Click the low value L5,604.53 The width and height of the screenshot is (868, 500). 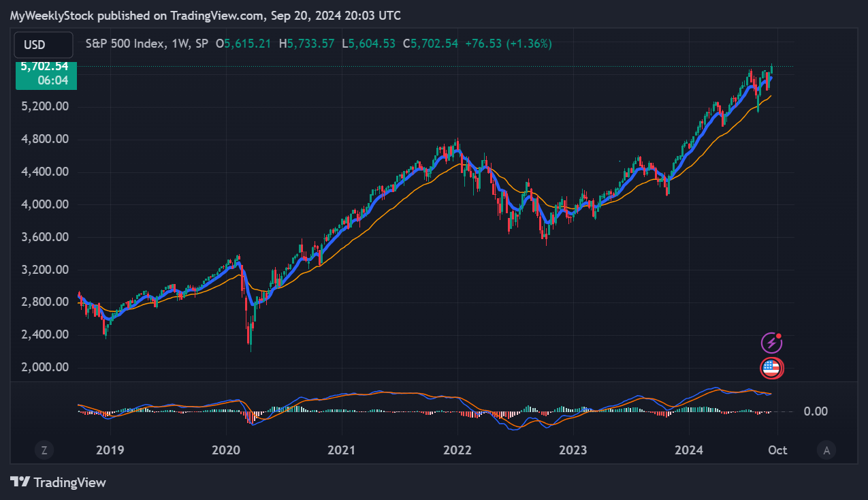coord(368,44)
